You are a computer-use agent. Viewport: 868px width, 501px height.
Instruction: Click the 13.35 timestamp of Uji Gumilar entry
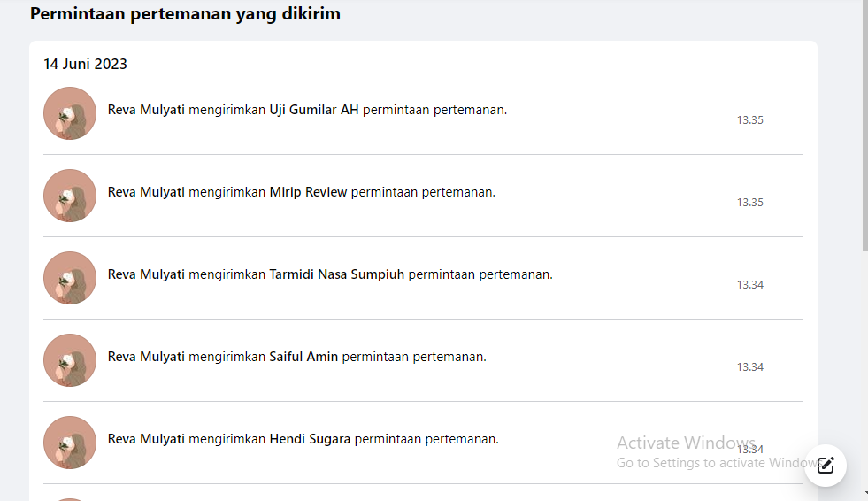[x=749, y=120]
